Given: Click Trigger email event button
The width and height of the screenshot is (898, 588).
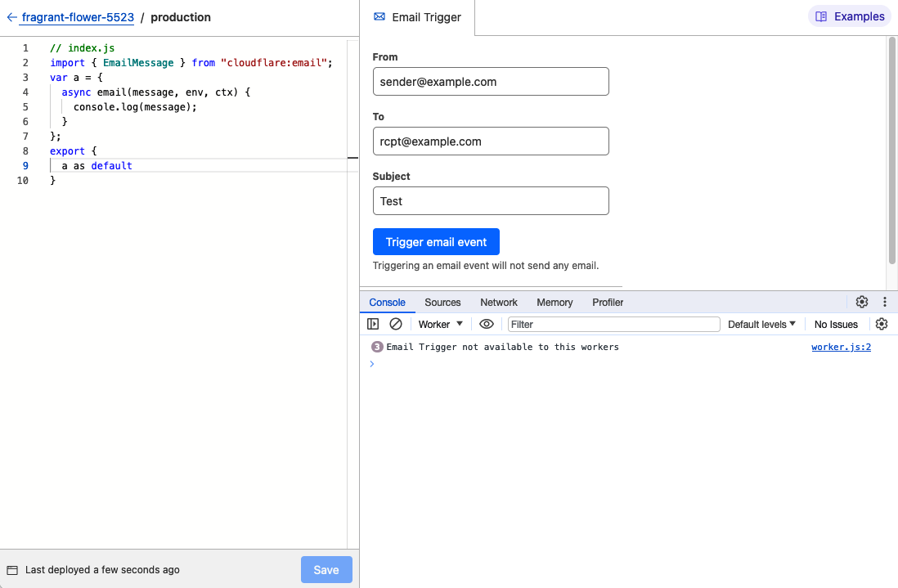Looking at the screenshot, I should 436,241.
